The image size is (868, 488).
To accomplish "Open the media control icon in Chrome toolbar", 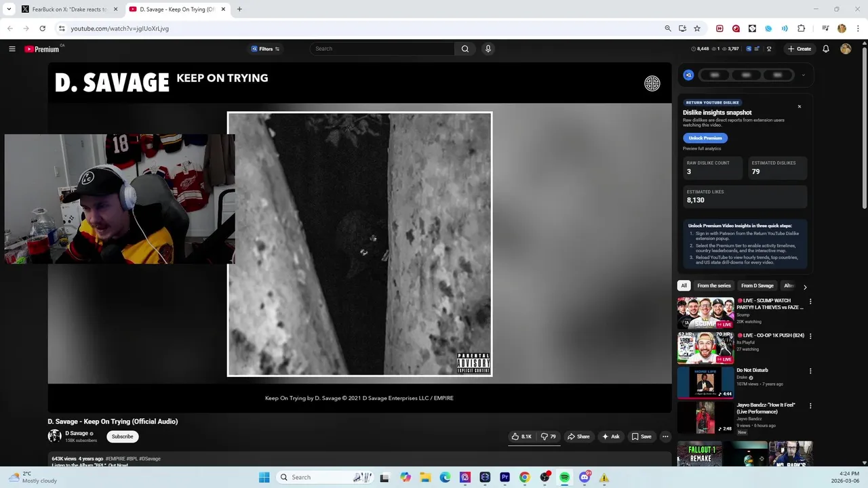I will click(x=825, y=28).
